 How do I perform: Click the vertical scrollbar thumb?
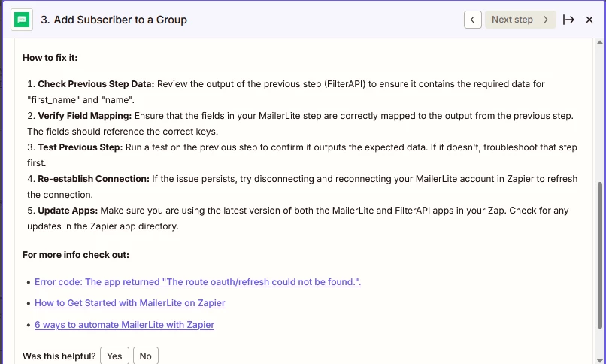pyautogui.click(x=599, y=255)
